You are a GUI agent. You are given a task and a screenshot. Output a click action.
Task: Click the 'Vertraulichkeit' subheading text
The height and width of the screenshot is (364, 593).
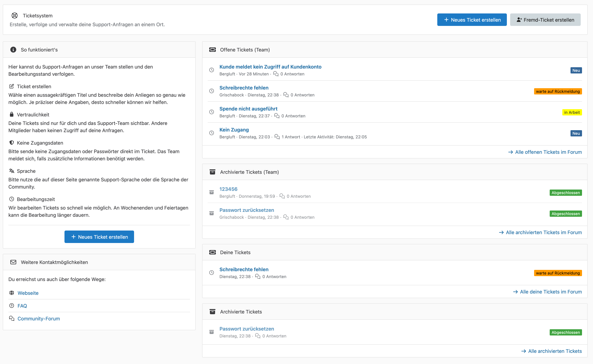(33, 115)
